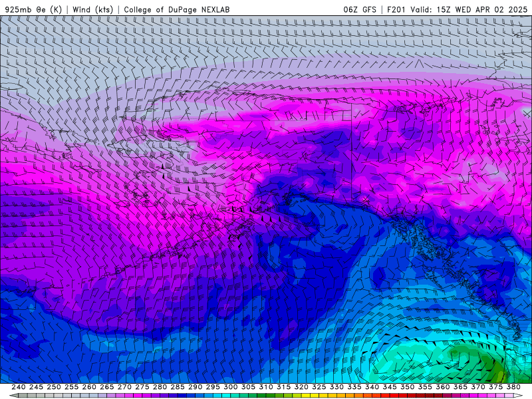Viewport: 532px width, 399px height.
Task: Click the gray color bar segment under 245
Action: [x=41, y=396]
